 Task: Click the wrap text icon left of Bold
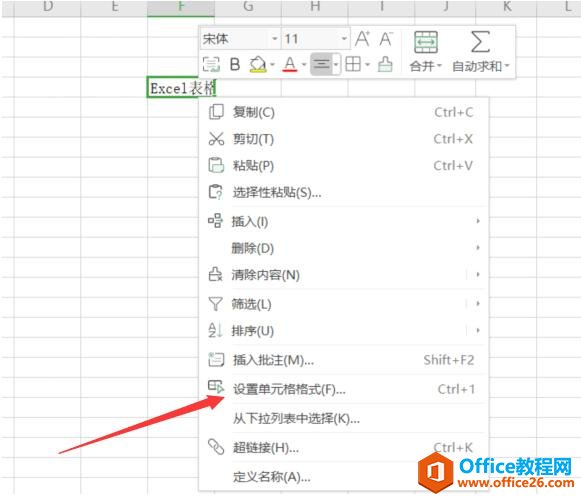click(211, 64)
